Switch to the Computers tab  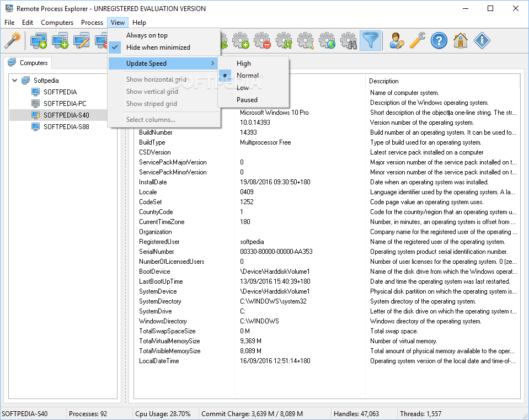click(x=28, y=63)
